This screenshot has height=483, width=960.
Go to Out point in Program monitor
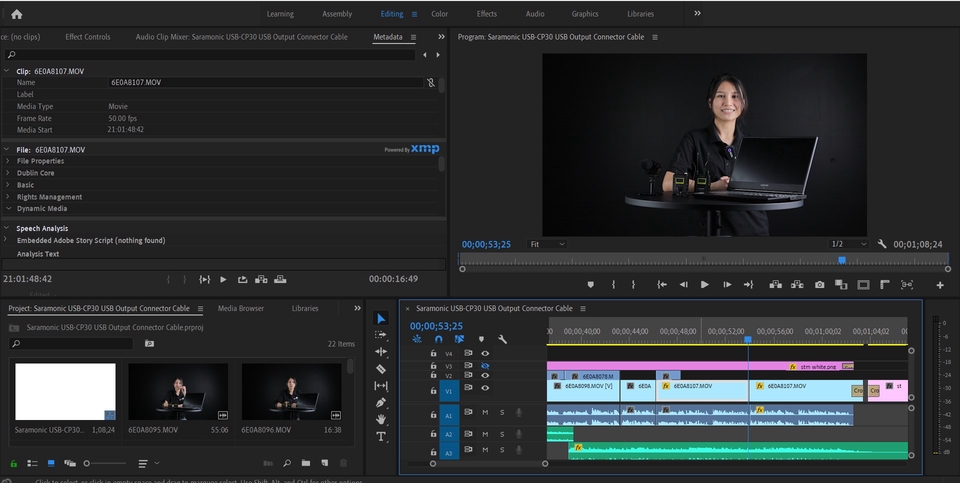[748, 285]
